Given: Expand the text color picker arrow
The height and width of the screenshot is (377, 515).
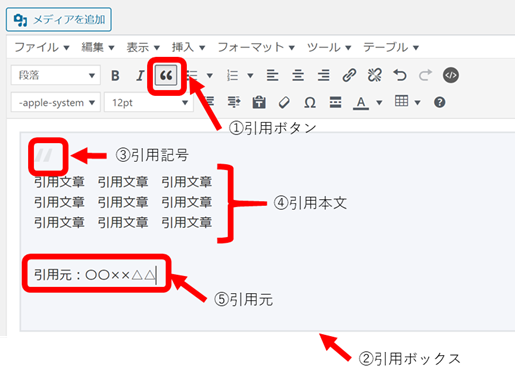Looking at the screenshot, I should pyautogui.click(x=379, y=102).
